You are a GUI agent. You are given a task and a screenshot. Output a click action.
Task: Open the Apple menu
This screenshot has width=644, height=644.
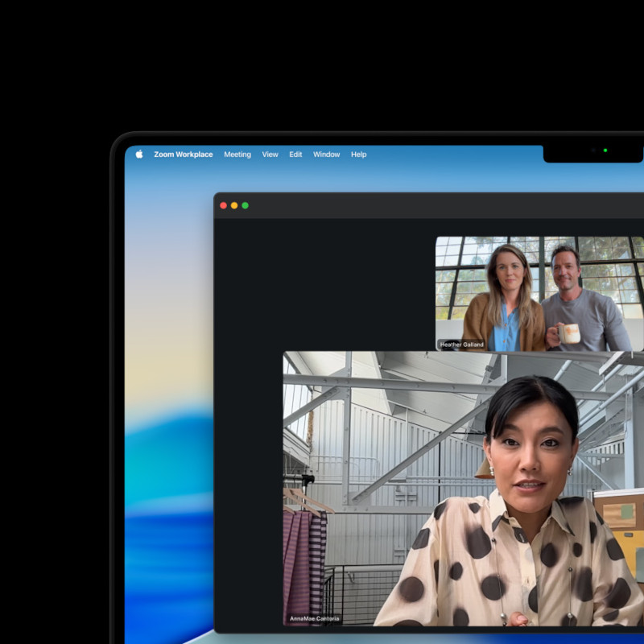(138, 155)
